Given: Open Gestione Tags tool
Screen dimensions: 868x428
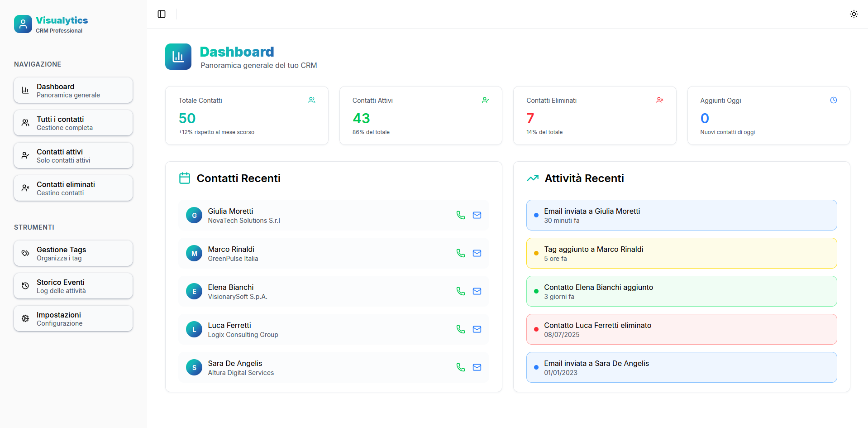Looking at the screenshot, I should [x=73, y=253].
